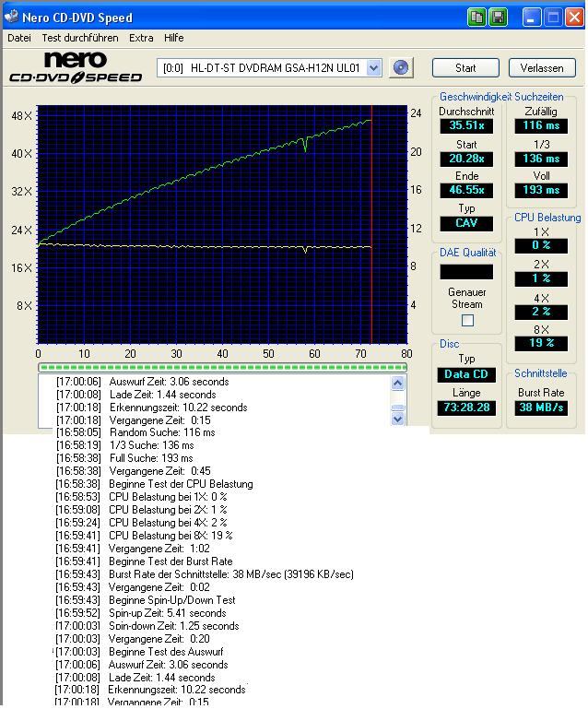Click log line Random Suche: 116 ms

point(135,432)
